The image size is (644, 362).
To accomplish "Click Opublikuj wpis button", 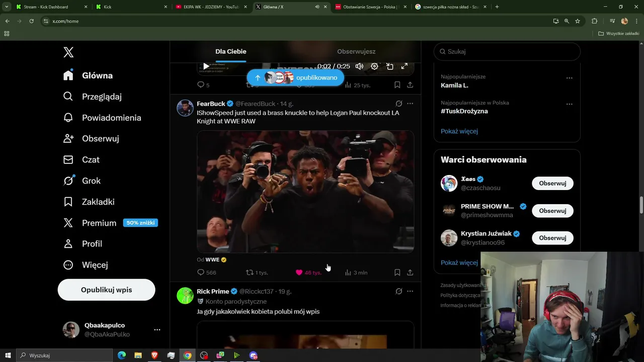I will click(106, 290).
